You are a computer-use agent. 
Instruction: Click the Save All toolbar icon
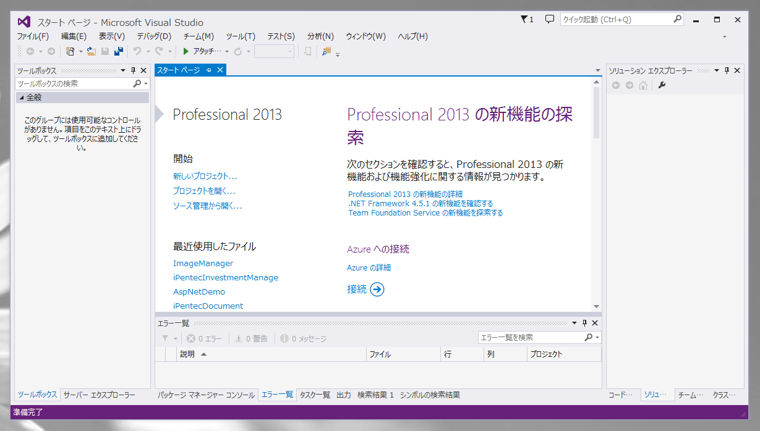118,51
